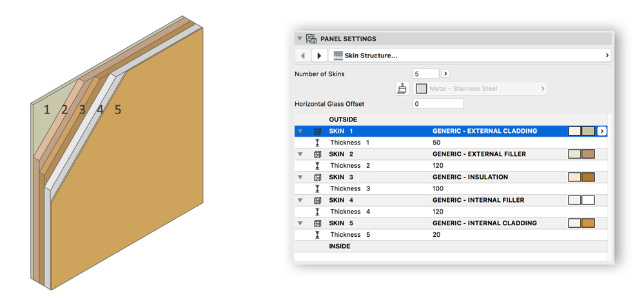644x302 pixels.
Task: Edit Thickness 2 value 120
Action: coord(438,166)
